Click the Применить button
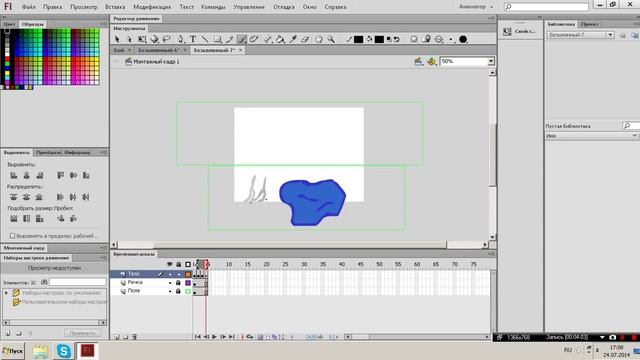The width and height of the screenshot is (640, 360). coord(82,333)
